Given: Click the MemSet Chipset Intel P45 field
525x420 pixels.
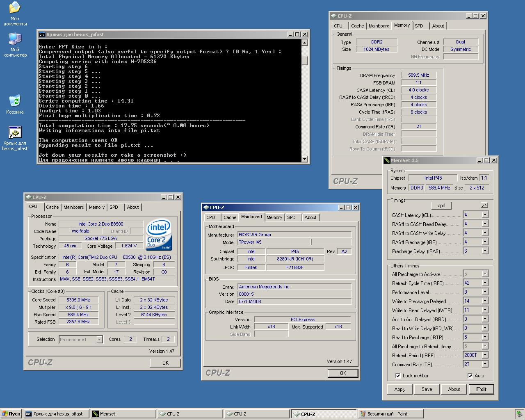Looking at the screenshot, I should click(x=433, y=178).
